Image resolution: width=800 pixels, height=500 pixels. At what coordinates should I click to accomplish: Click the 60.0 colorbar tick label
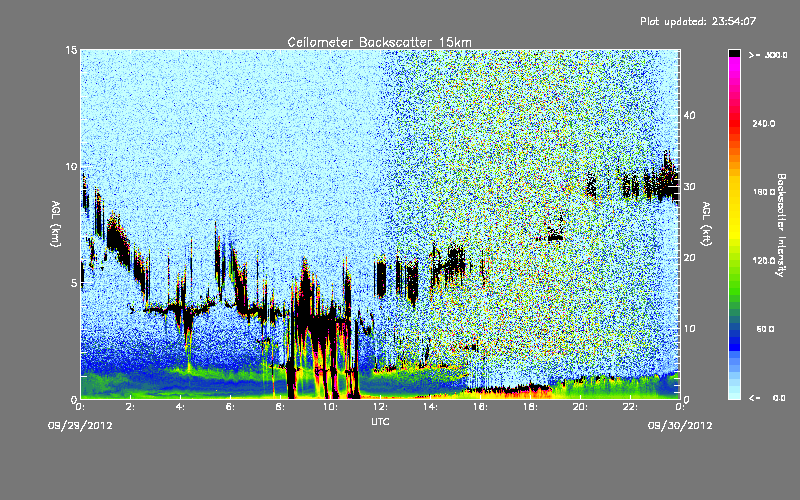(x=765, y=329)
